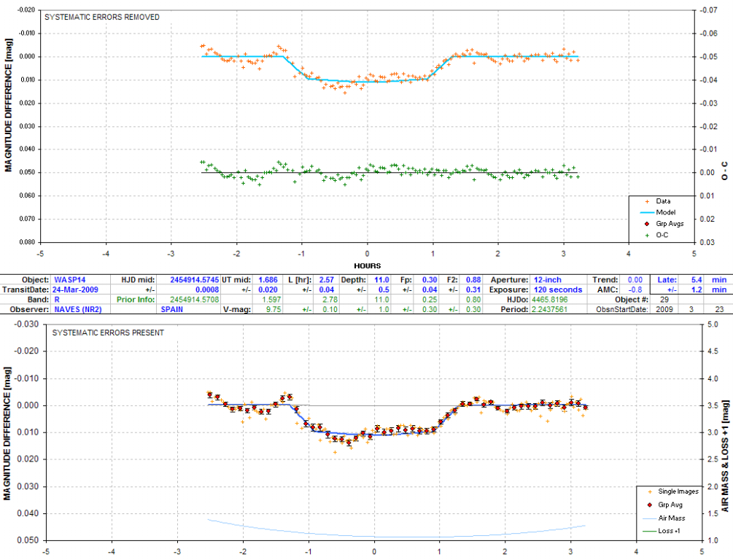The width and height of the screenshot is (733, 560).
Task: Select the "SYSTEMATIC ERRORS PRESENT" chart label
Action: click(x=108, y=332)
